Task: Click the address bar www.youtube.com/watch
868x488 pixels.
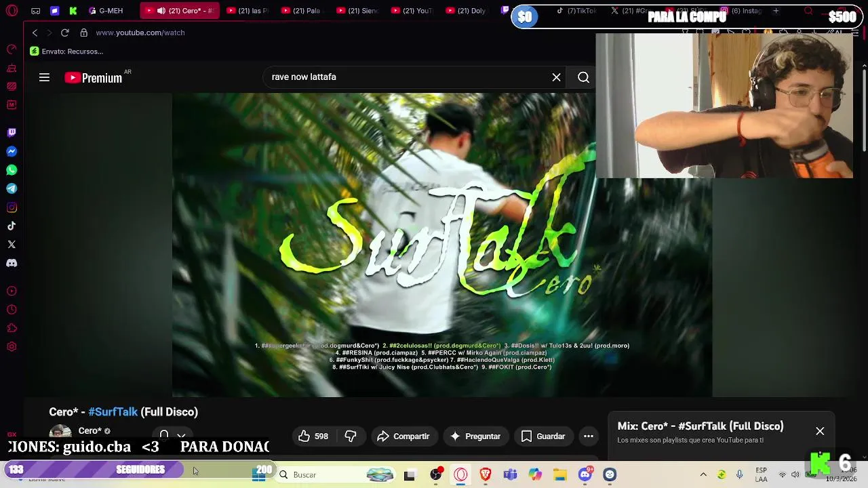Action: [140, 33]
